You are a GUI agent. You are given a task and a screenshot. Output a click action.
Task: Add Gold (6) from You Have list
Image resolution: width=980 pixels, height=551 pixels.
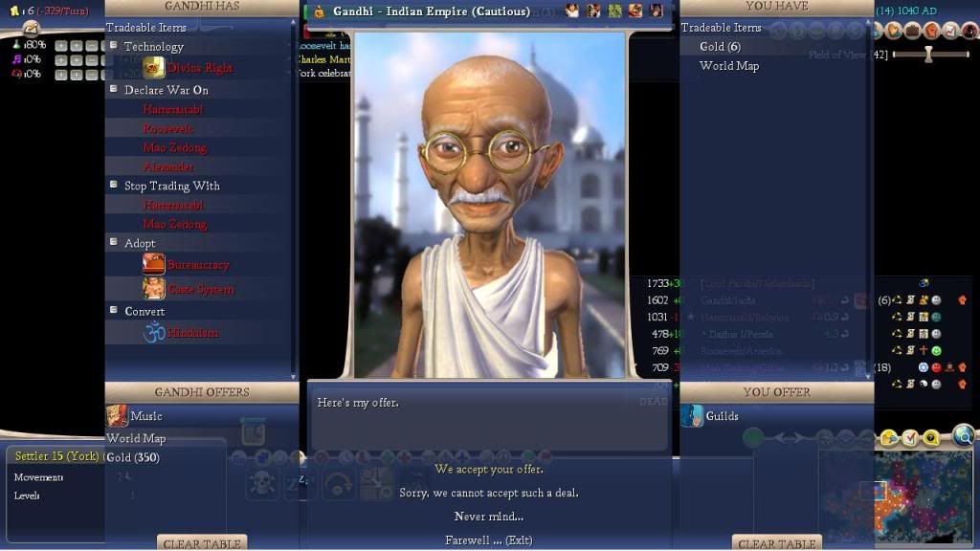pyautogui.click(x=720, y=46)
